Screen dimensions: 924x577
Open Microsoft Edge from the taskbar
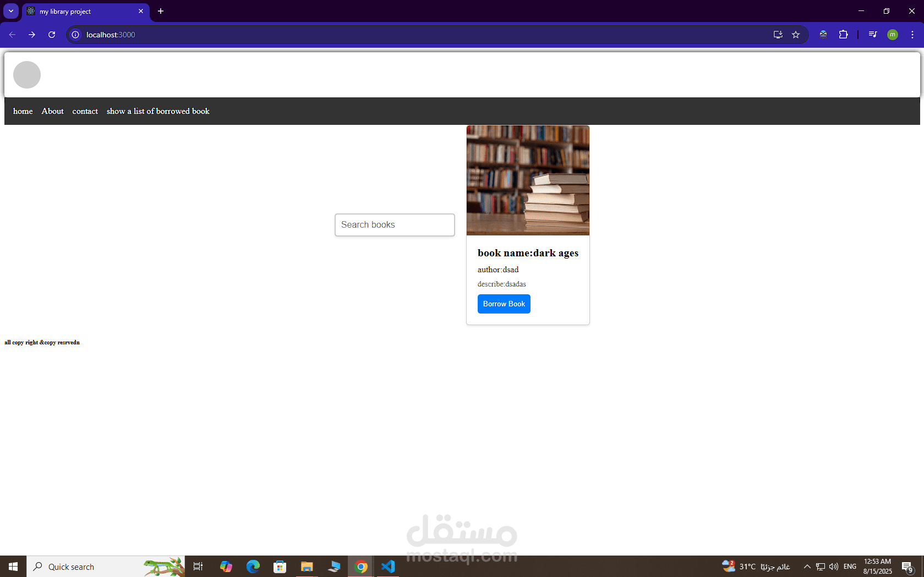253,567
